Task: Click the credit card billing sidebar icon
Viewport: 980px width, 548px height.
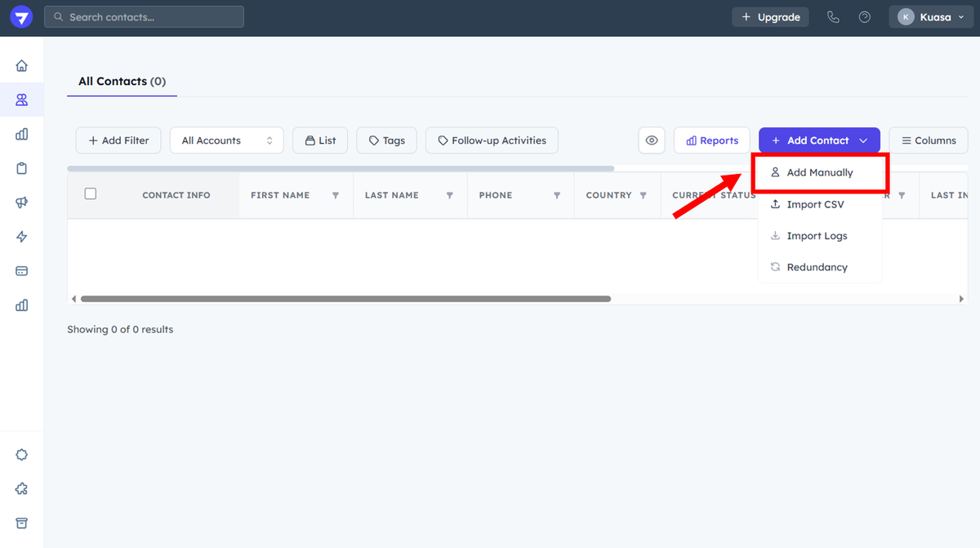Action: click(x=22, y=271)
